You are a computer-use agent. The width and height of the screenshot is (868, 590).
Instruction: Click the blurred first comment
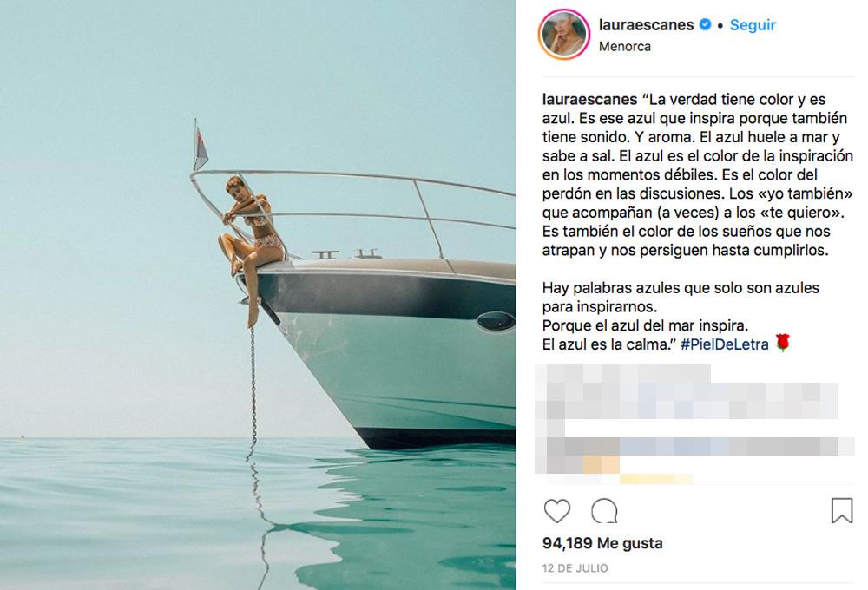(x=687, y=392)
